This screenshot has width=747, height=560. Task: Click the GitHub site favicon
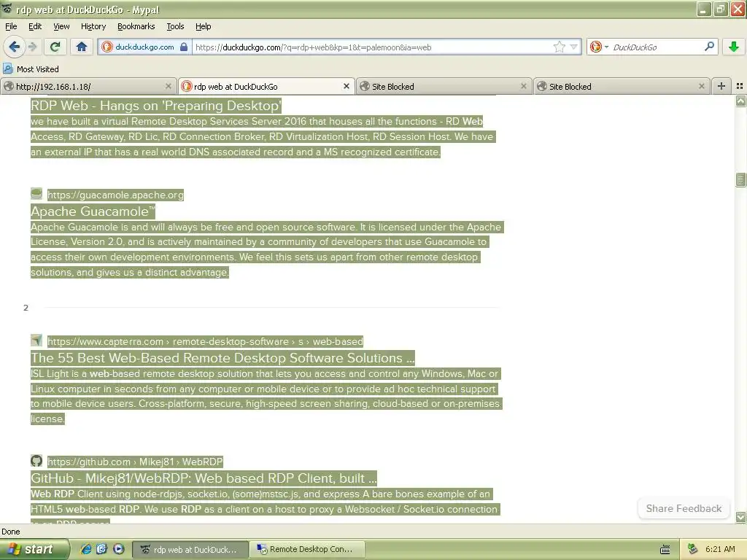pos(36,461)
